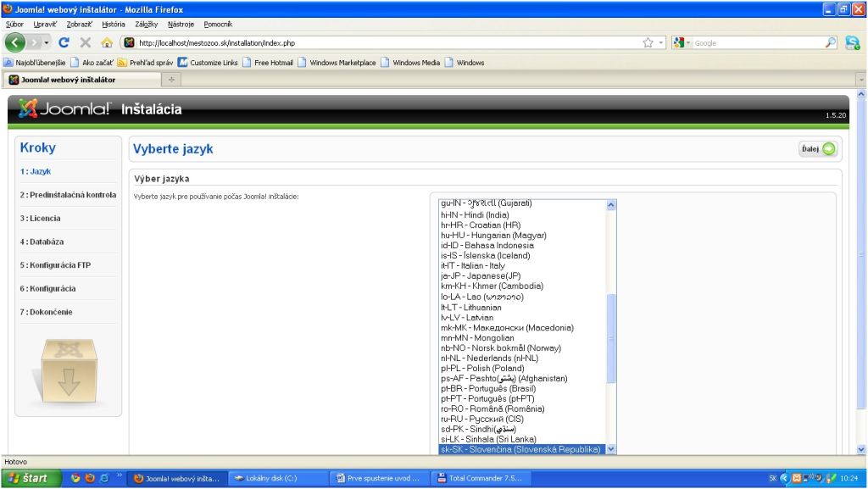868x489 pixels.
Task: Click step 7: Dokončenie
Action: click(x=46, y=312)
